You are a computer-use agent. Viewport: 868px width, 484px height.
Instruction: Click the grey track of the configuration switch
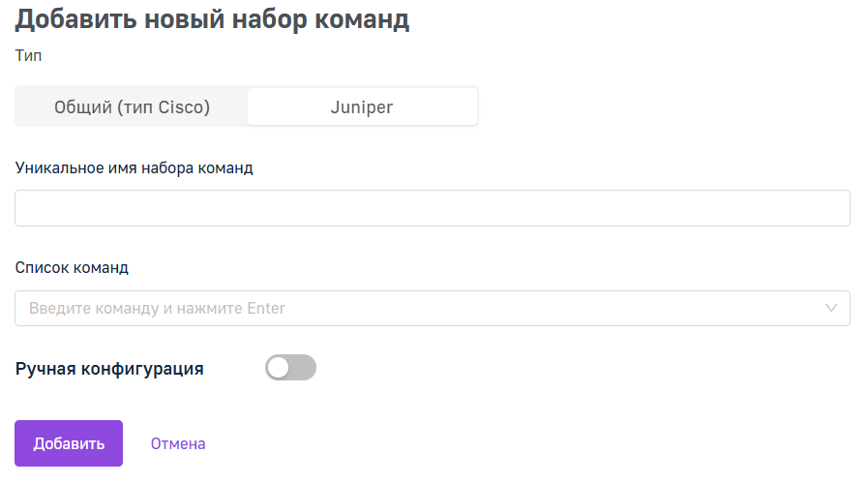tap(303, 368)
